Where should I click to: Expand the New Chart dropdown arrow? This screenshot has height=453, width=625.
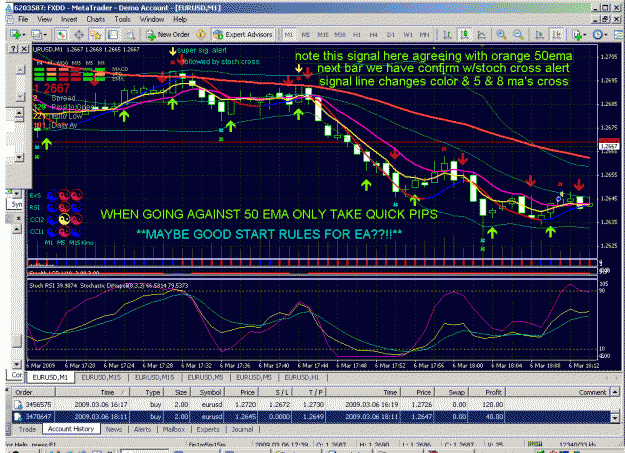(24, 35)
